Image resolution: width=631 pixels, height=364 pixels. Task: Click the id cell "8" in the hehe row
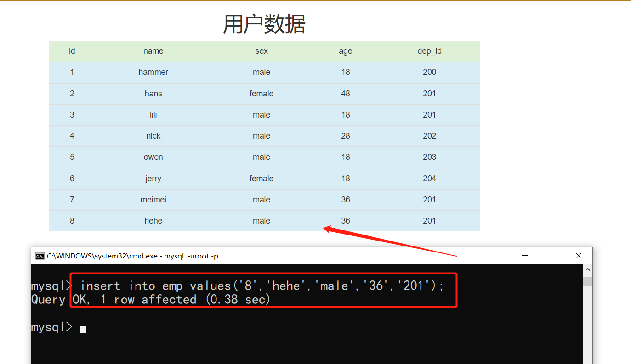point(72,221)
